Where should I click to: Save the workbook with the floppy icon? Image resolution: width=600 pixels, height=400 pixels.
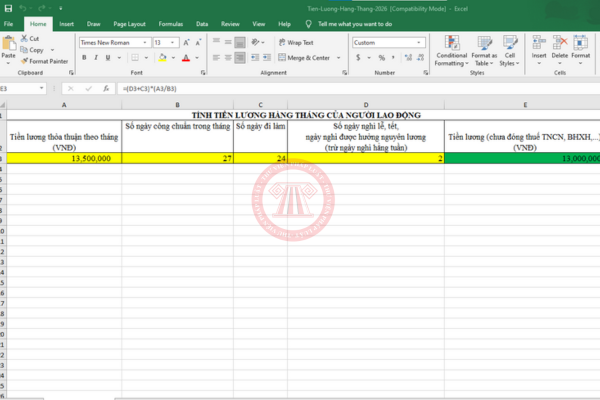pos(8,8)
